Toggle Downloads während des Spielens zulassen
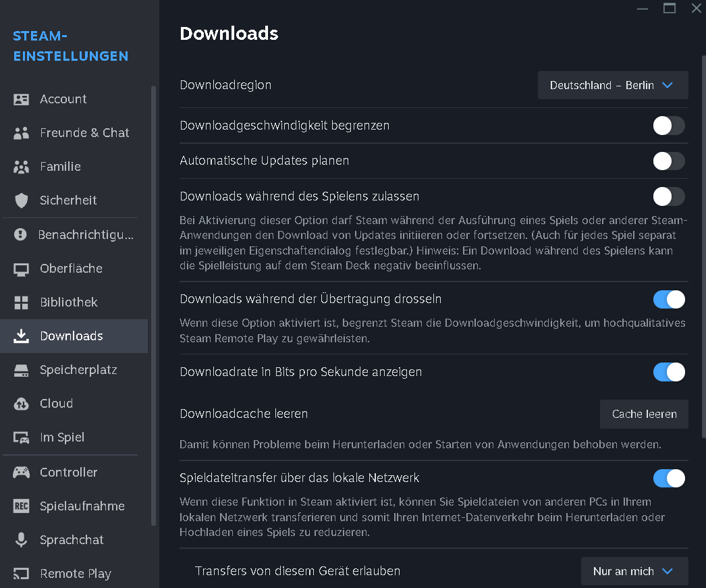The image size is (706, 588). click(x=669, y=196)
